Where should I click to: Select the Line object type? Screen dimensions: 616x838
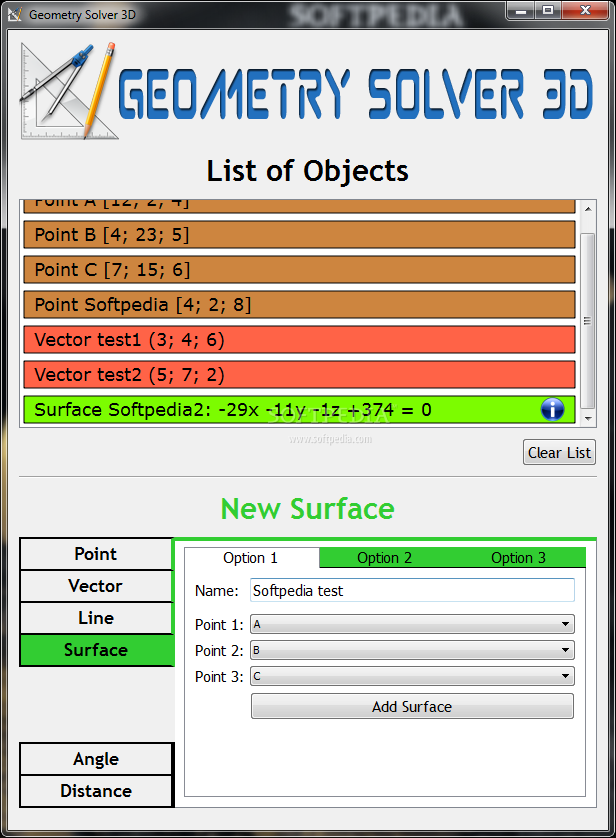pos(96,618)
